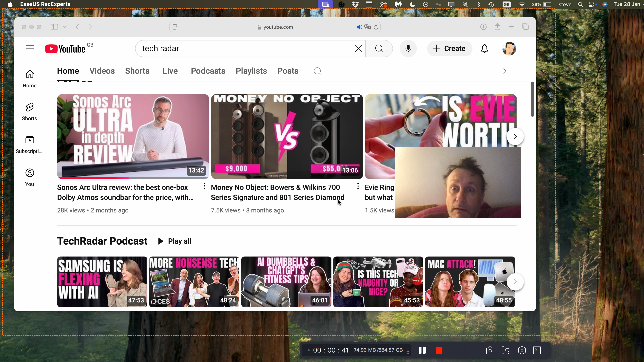Click the page vertical scrollbar thumb
This screenshot has width=644, height=362.
coord(532,99)
